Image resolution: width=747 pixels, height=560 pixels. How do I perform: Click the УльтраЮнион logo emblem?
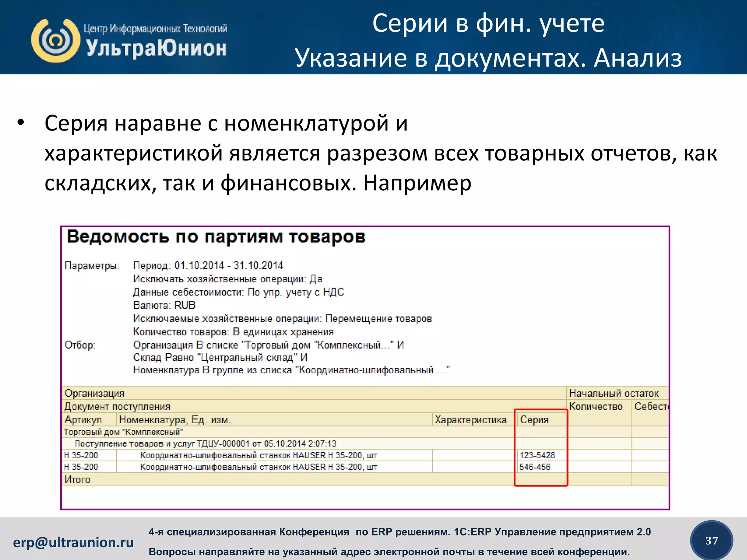[56, 41]
